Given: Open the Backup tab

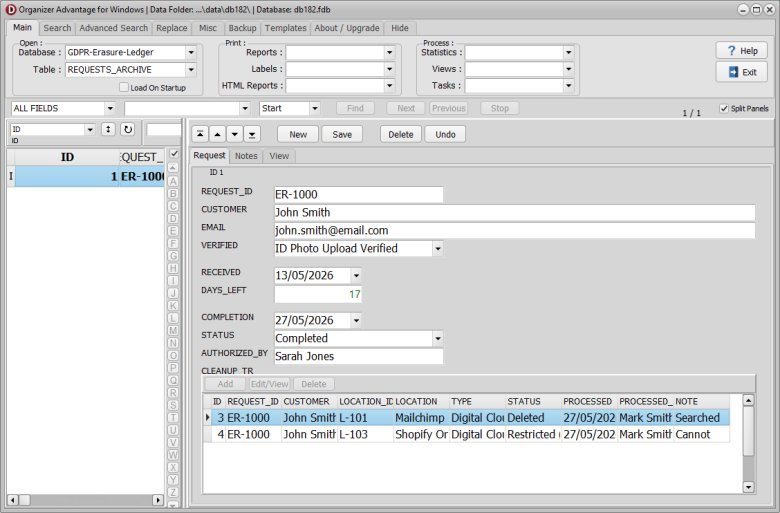Looking at the screenshot, I should click(242, 28).
